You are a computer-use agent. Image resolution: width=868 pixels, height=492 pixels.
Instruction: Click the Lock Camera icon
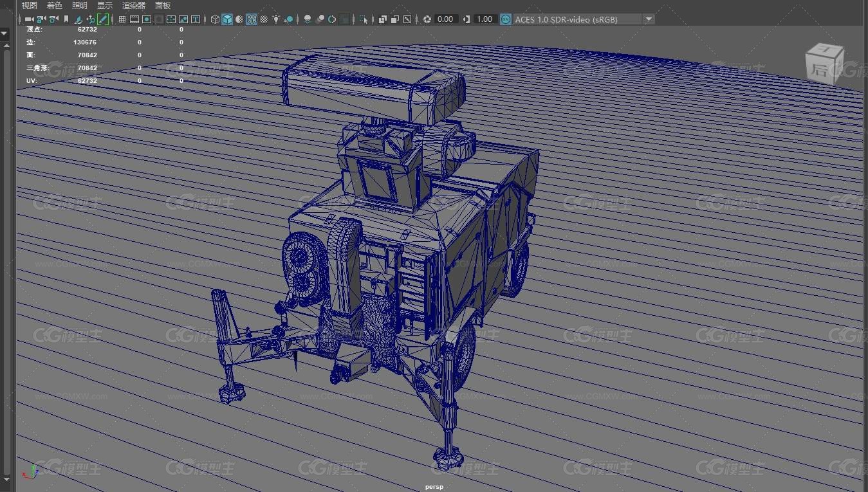[41, 19]
